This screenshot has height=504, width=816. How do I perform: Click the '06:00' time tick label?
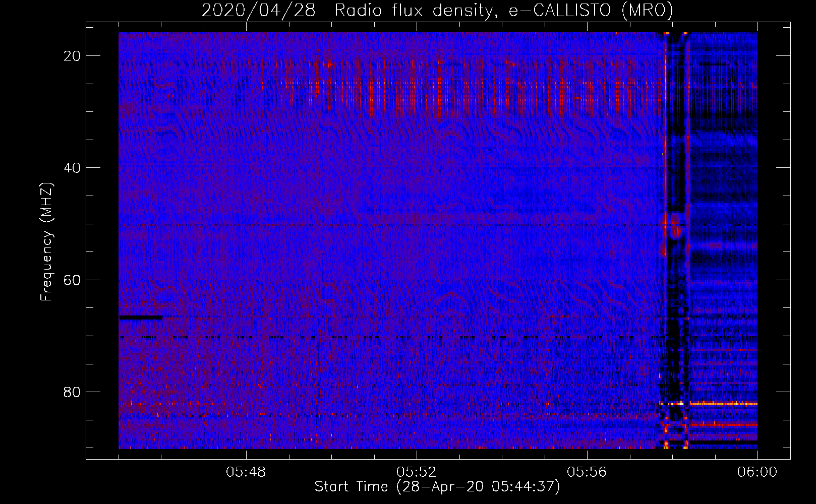[757, 472]
